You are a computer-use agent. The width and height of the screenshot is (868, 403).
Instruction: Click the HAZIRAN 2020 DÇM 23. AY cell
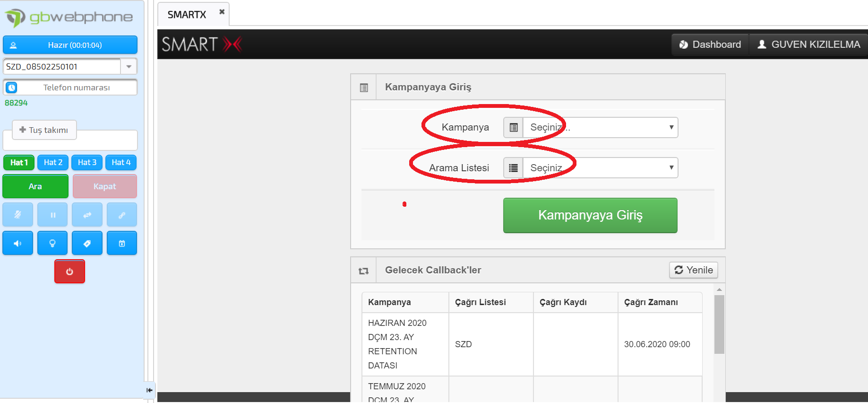click(405, 344)
